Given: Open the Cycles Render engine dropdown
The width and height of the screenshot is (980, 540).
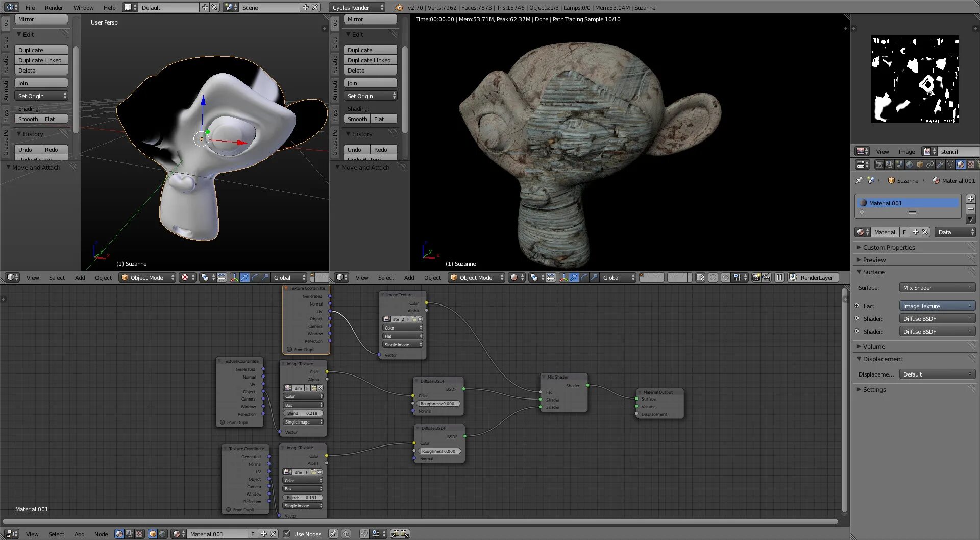Looking at the screenshot, I should [358, 7].
